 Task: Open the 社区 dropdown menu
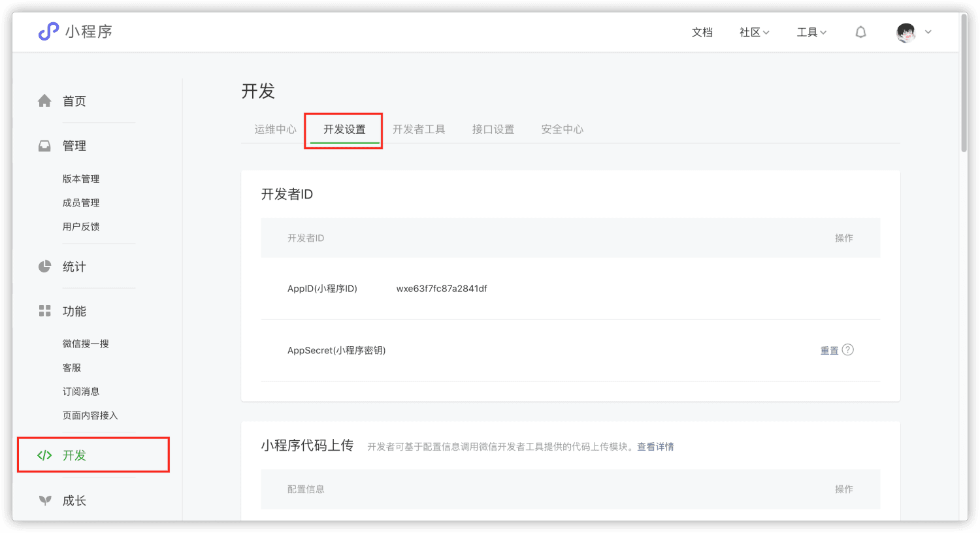point(755,32)
